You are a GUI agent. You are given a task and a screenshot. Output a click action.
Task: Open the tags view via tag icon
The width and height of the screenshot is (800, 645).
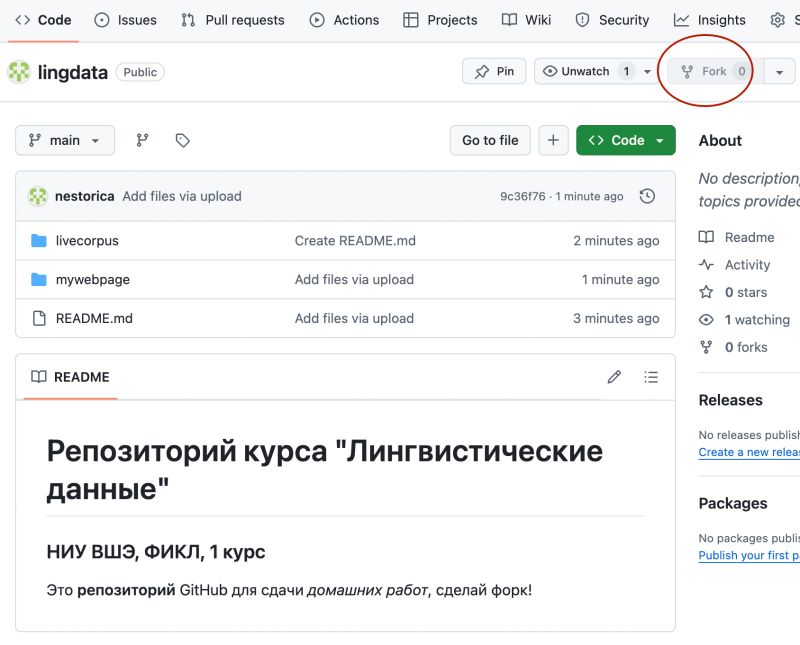pos(182,140)
